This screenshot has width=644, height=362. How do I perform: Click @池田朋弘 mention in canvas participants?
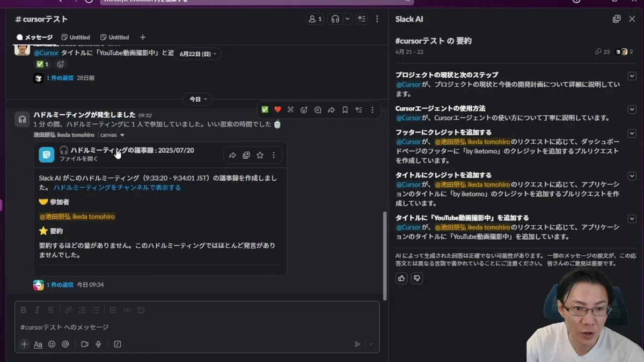pos(77,217)
